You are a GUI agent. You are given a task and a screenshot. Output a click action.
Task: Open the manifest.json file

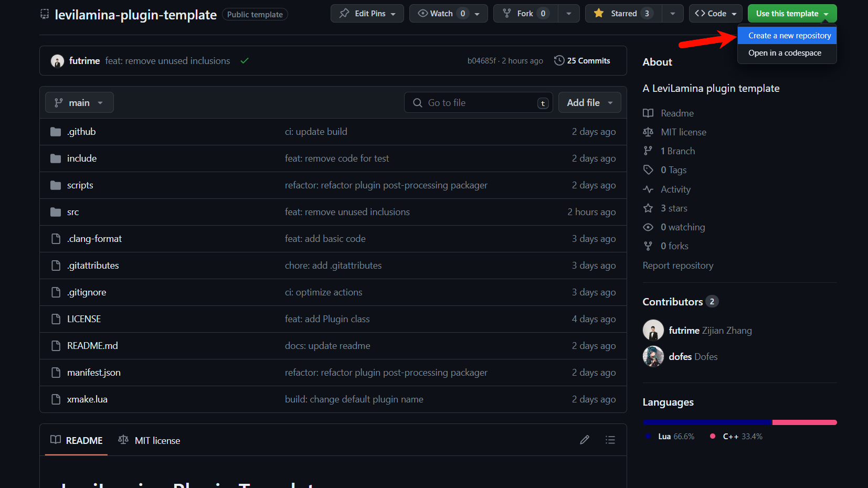pos(94,373)
